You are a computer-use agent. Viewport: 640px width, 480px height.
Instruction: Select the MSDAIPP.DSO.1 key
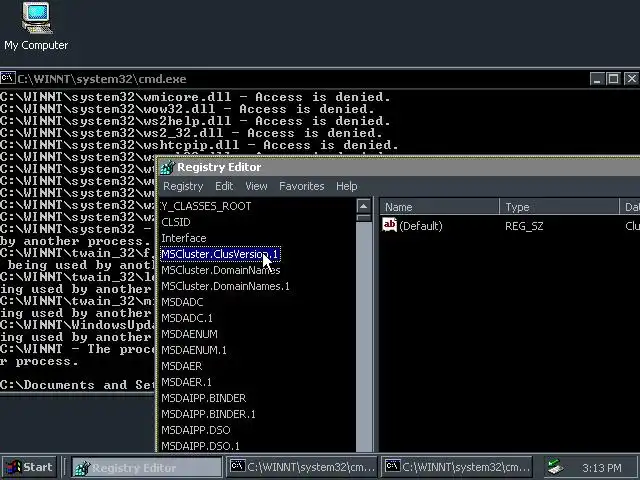pyautogui.click(x=200, y=446)
